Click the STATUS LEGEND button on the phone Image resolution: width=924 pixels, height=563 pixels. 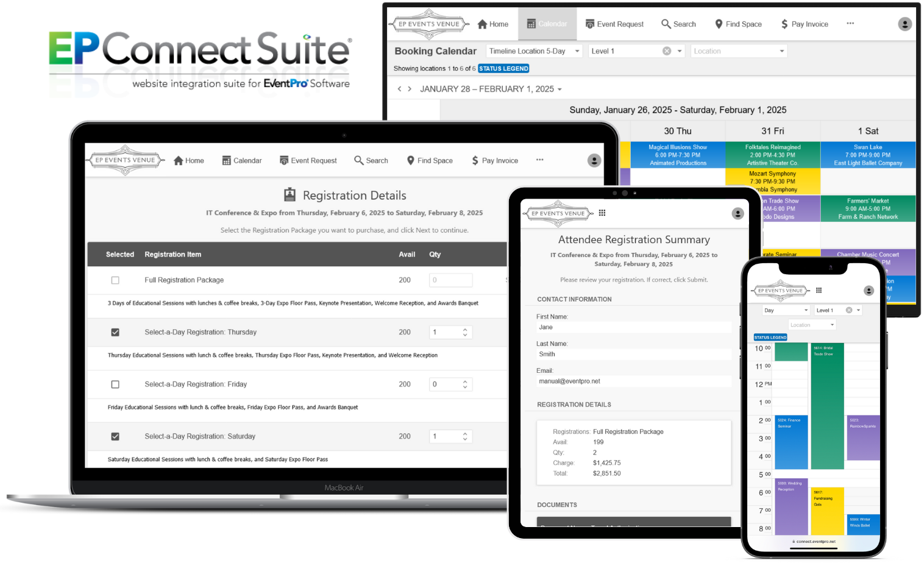(x=770, y=337)
